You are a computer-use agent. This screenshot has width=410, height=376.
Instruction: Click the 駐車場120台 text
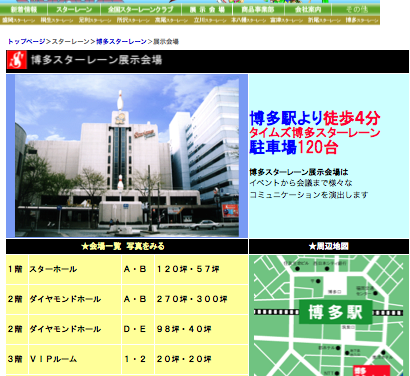[294, 147]
